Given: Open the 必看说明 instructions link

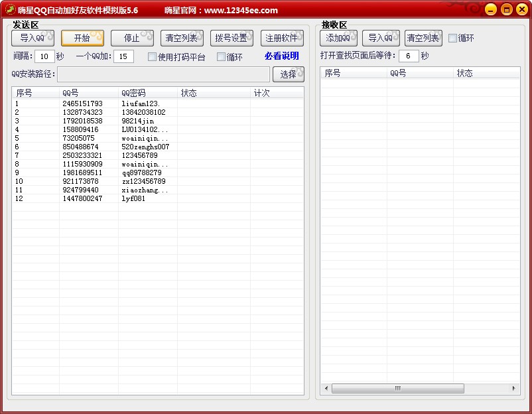Looking at the screenshot, I should 282,56.
